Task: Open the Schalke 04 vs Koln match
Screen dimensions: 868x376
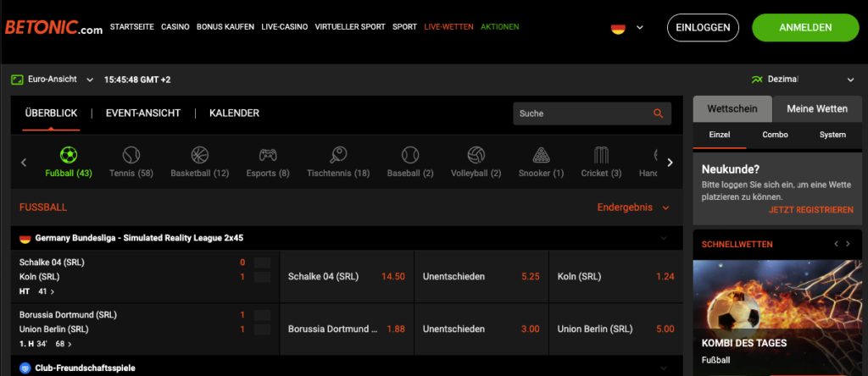Action: click(145, 276)
